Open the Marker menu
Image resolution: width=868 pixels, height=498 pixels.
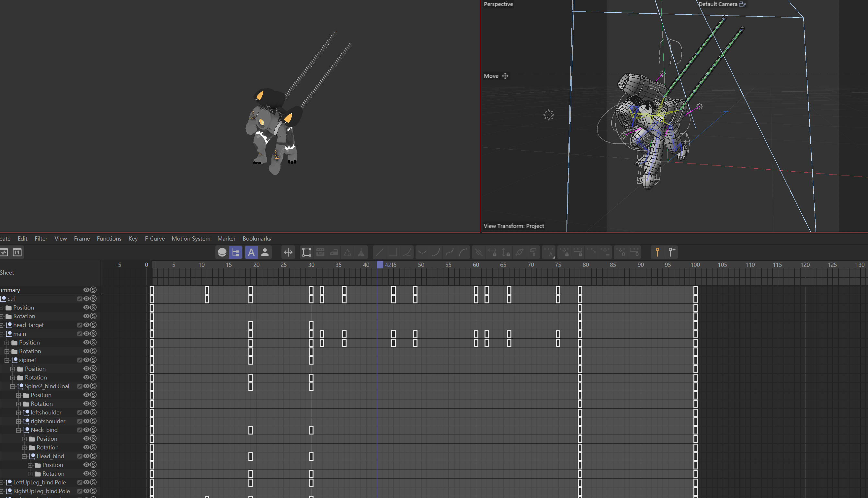tap(226, 238)
